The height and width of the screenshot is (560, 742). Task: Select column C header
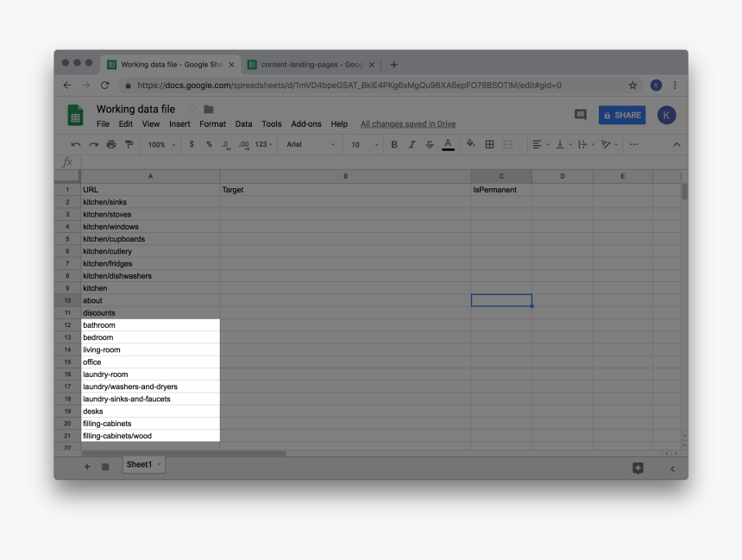coord(501,176)
